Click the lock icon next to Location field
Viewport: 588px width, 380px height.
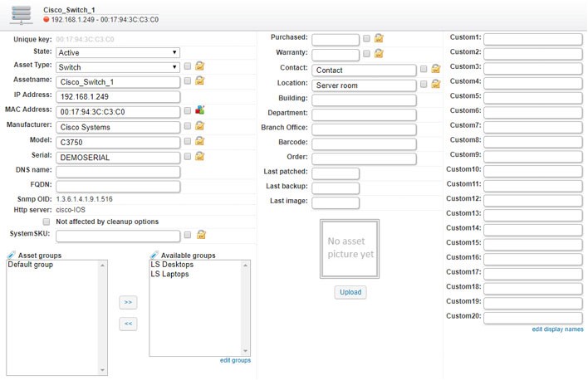(x=436, y=84)
